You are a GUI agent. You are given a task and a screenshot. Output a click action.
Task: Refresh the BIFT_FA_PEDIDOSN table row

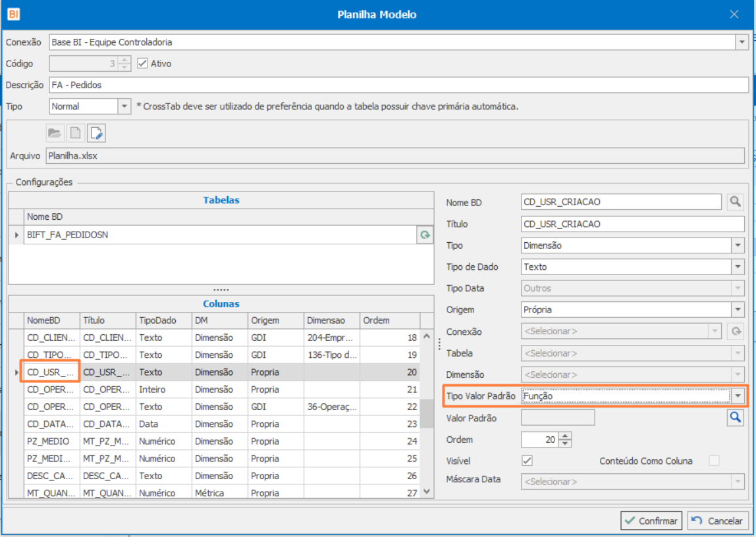coord(425,234)
